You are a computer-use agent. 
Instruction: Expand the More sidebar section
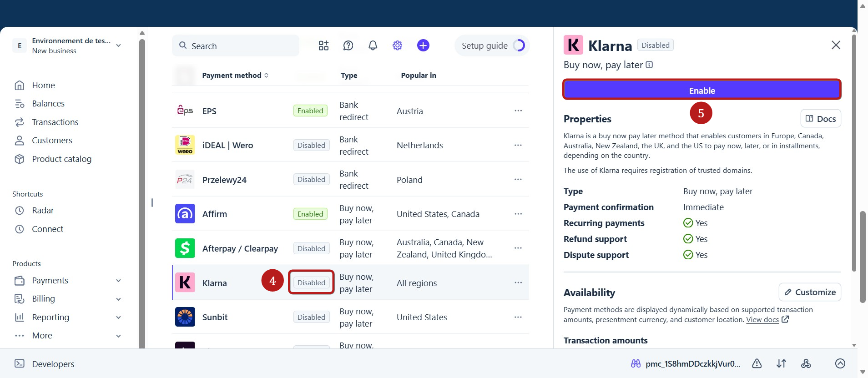tap(118, 336)
